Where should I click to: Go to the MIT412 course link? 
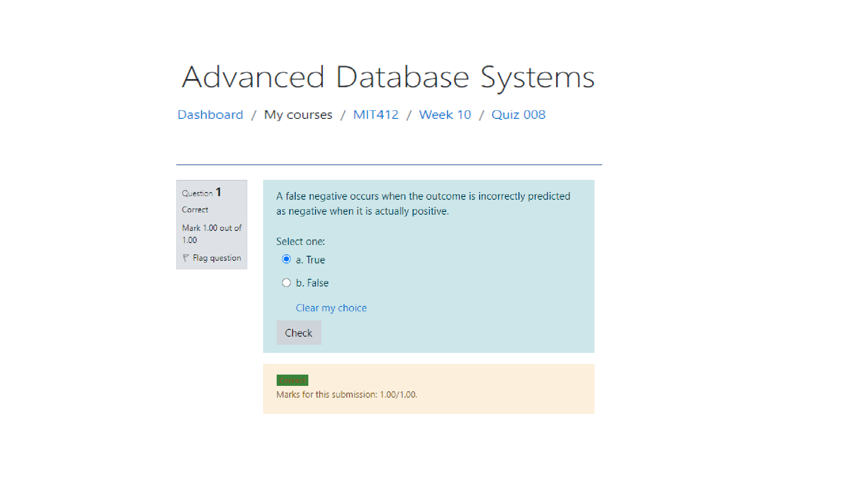(x=376, y=115)
